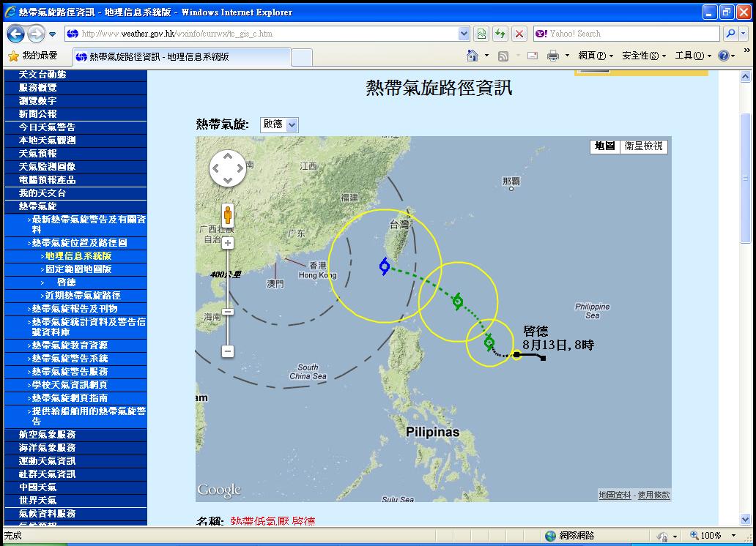
Task: Open the 工具 tools dropdown menu
Action: point(692,56)
